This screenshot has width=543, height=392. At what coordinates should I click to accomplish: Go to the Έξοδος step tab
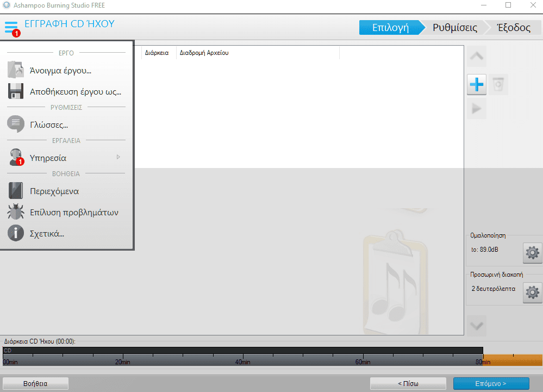point(514,27)
